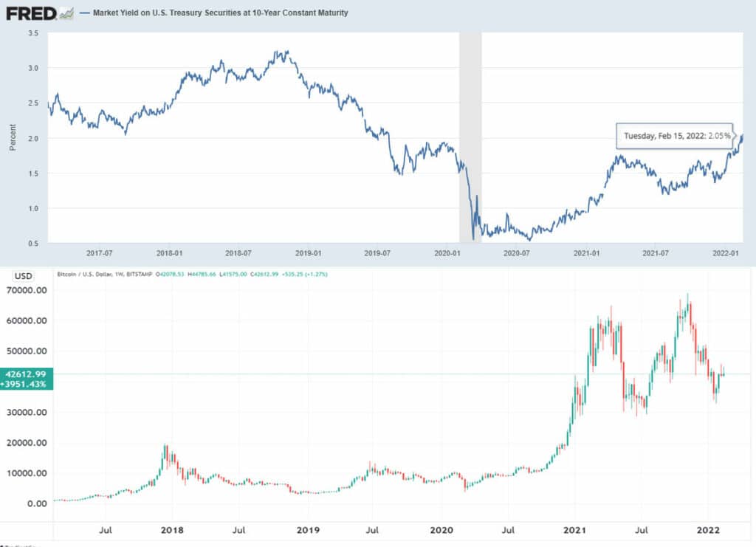
Task: Click the 2021 label on Bitcoin time axis
Action: [574, 530]
